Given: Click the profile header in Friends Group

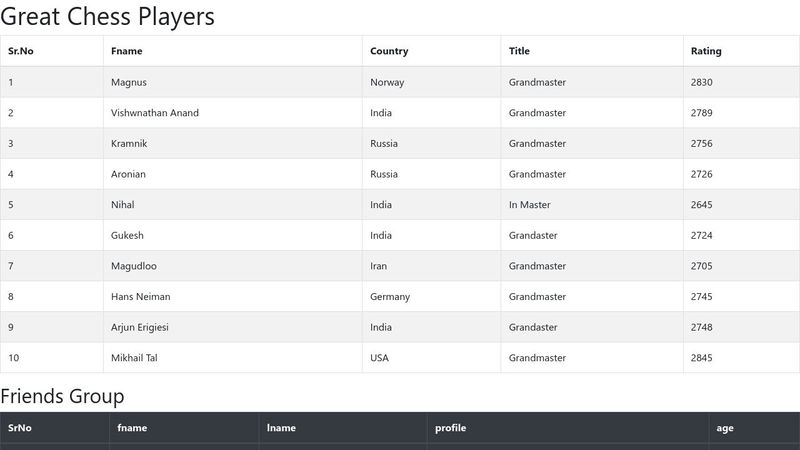Looking at the screenshot, I should [x=450, y=428].
